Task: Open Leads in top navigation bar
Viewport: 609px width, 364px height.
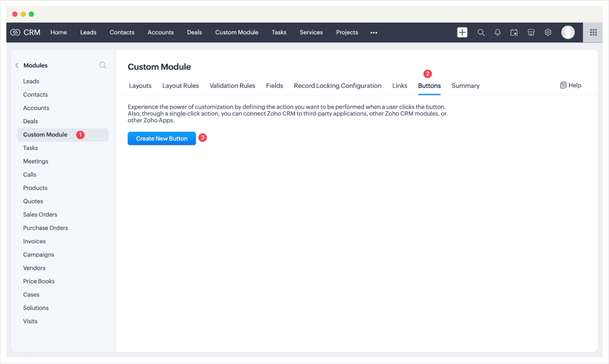Action: point(88,32)
